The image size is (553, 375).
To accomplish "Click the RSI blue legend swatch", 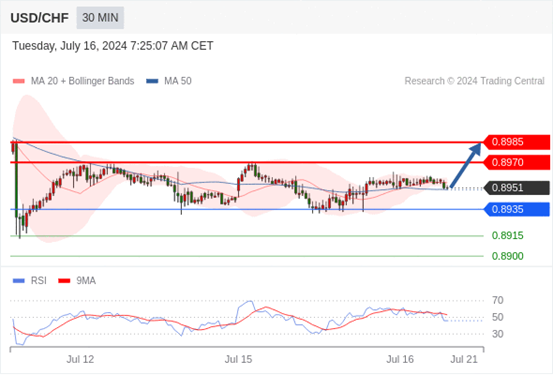I will click(x=19, y=281).
